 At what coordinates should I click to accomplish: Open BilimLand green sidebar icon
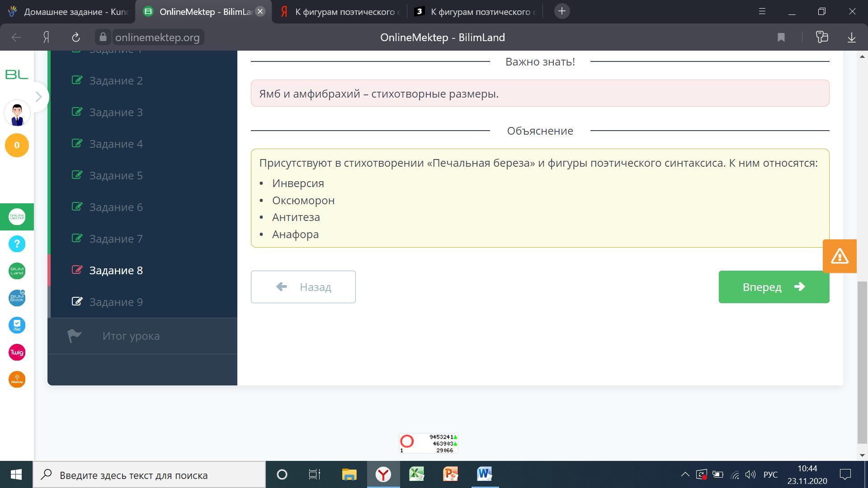(x=17, y=271)
